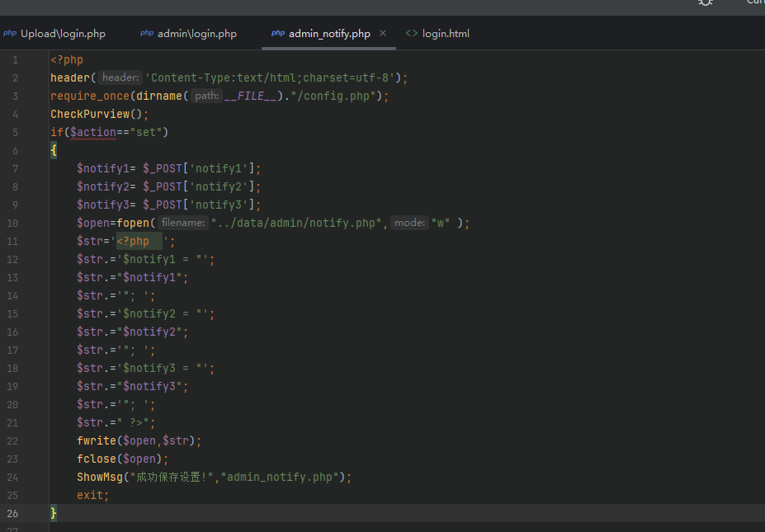Click the ShowMsg function name on line 24
The width and height of the screenshot is (765, 532).
coord(99,477)
